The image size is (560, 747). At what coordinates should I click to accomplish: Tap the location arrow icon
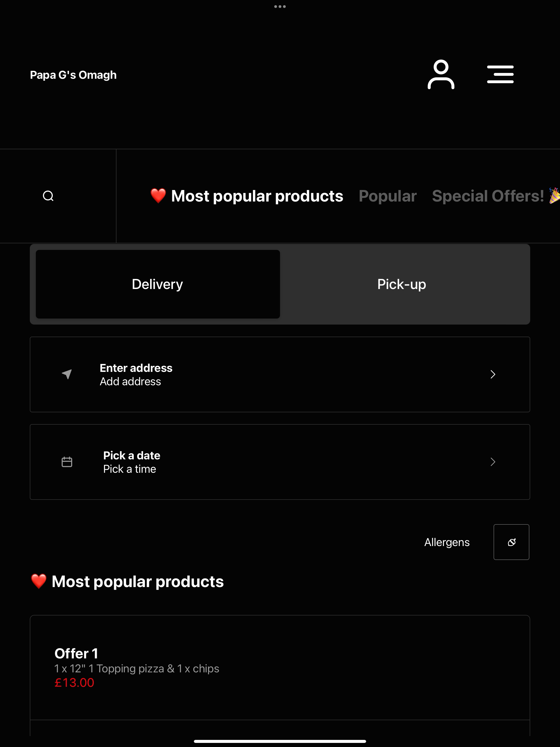click(x=67, y=374)
